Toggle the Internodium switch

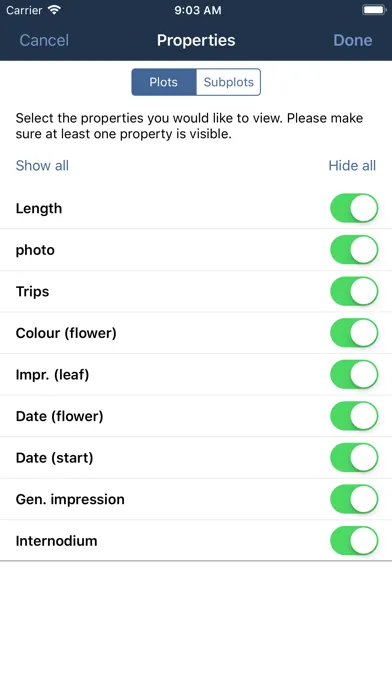point(354,541)
